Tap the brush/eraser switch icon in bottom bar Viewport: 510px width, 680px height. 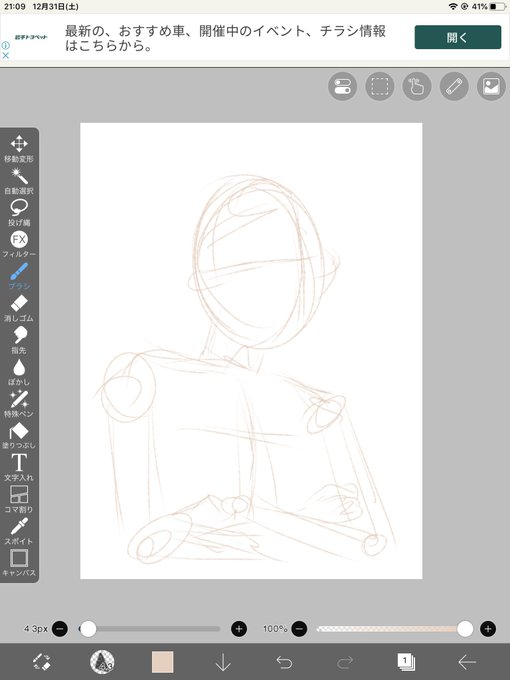tap(42, 662)
